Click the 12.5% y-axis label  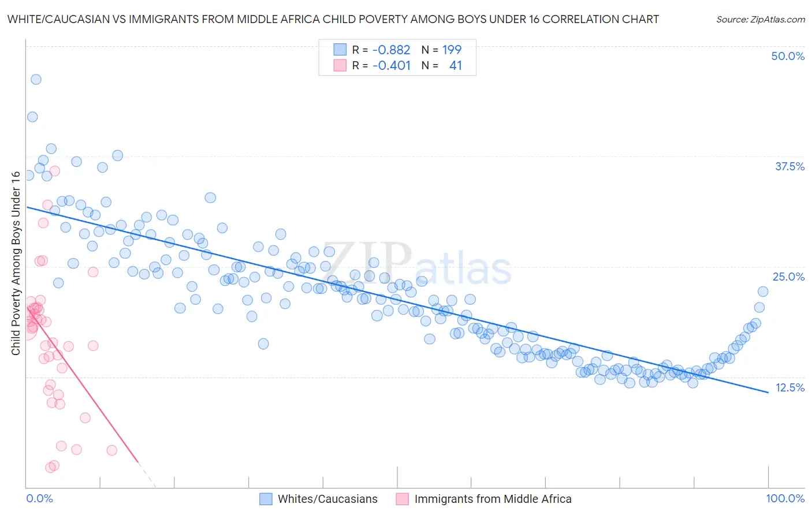pos(789,387)
